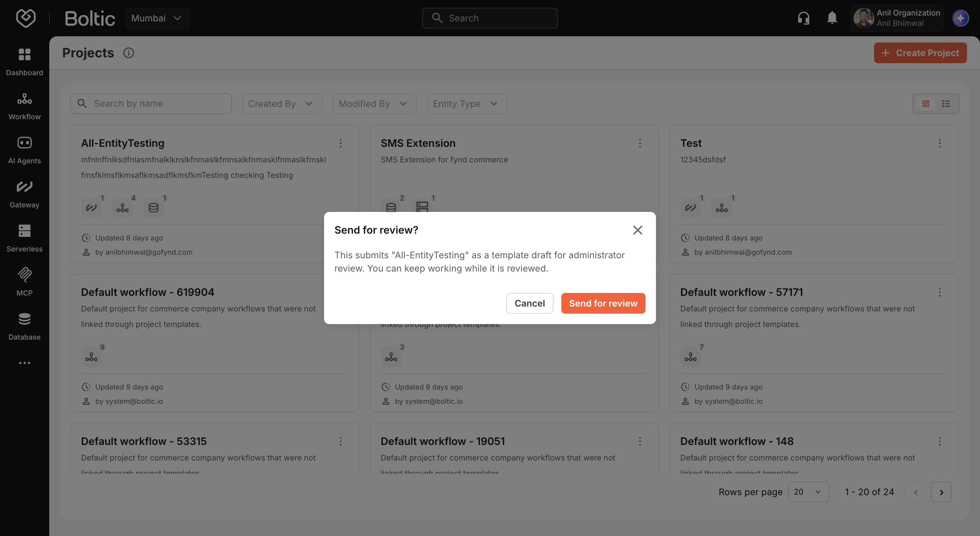The width and height of the screenshot is (980, 536).
Task: Click the purple sparkle assistant icon
Action: tap(960, 18)
